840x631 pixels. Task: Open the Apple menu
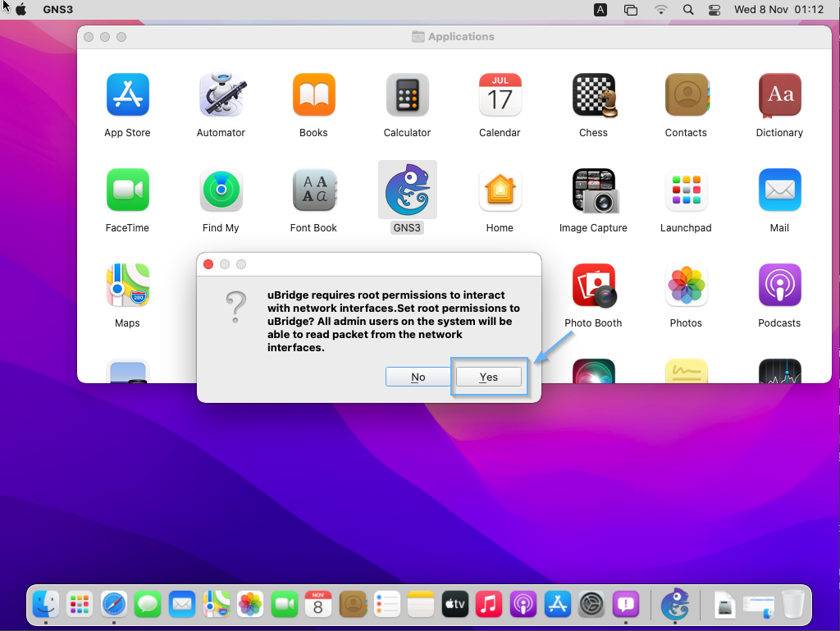coord(21,10)
